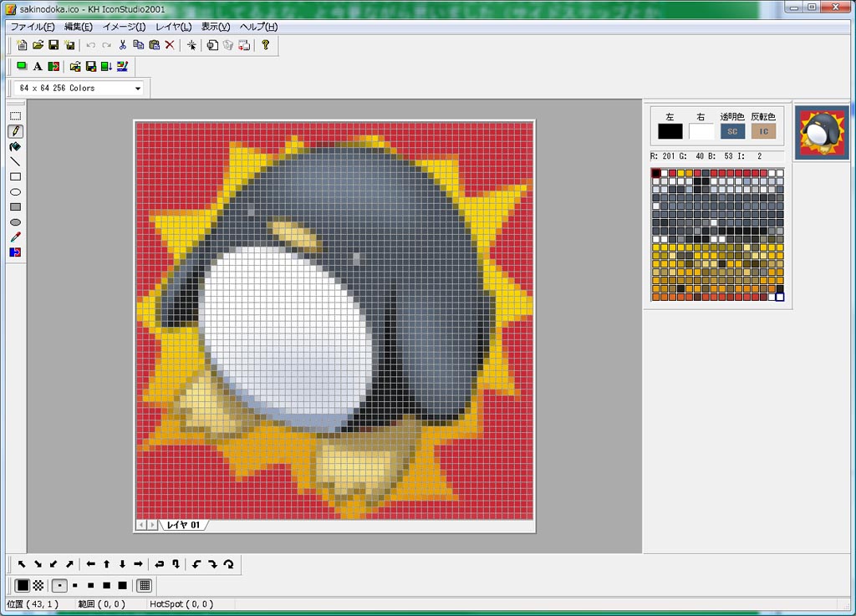Viewport: 856px width, 616px height.
Task: Click the penguin icon preview thumbnail
Action: click(822, 133)
